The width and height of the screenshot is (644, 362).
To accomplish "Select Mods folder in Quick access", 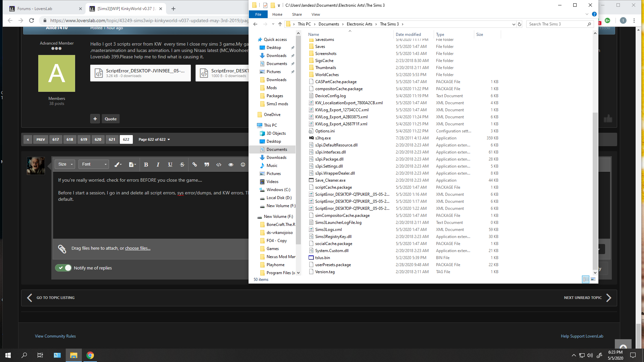I will (272, 88).
